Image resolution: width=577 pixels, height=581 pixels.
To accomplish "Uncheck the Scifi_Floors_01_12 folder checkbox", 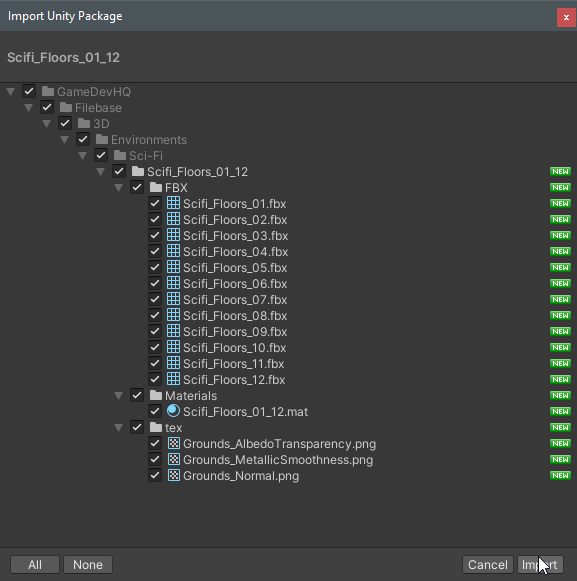I will tap(119, 171).
